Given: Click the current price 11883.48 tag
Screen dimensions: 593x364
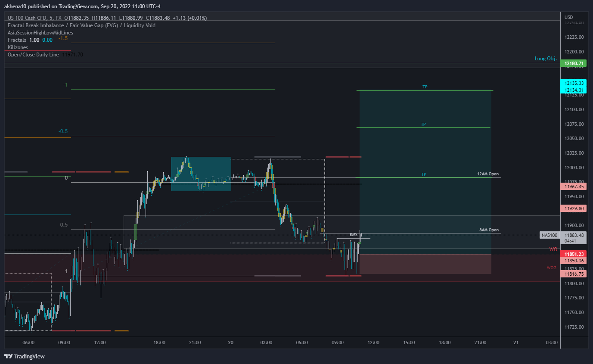Looking at the screenshot, I should point(574,235).
